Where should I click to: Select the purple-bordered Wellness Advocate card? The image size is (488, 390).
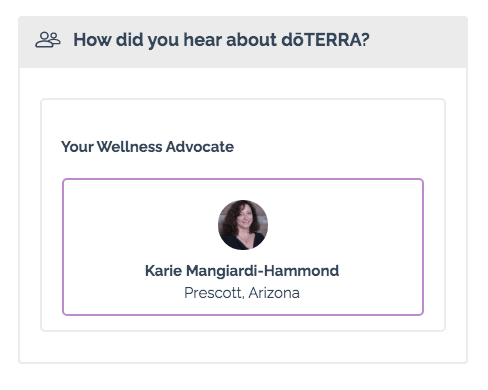pos(243,247)
